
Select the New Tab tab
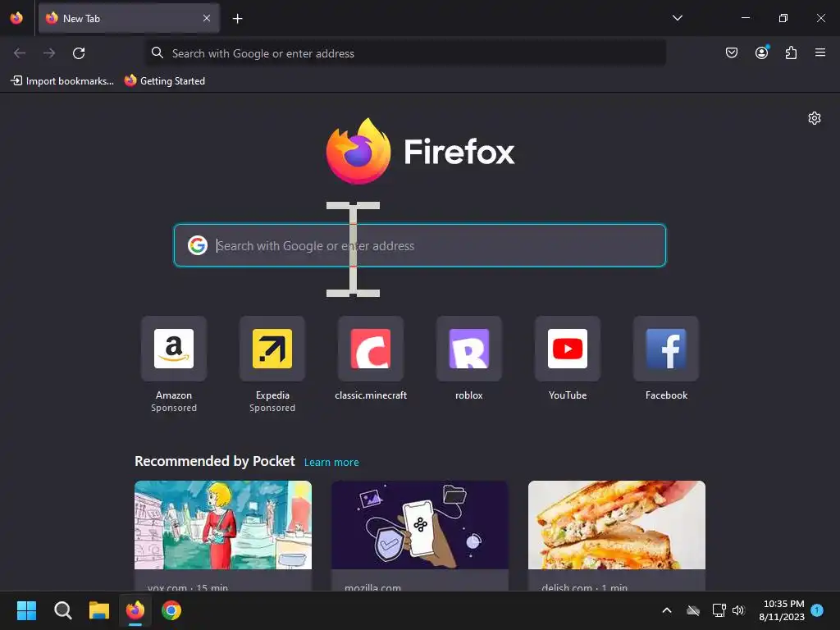point(129,18)
